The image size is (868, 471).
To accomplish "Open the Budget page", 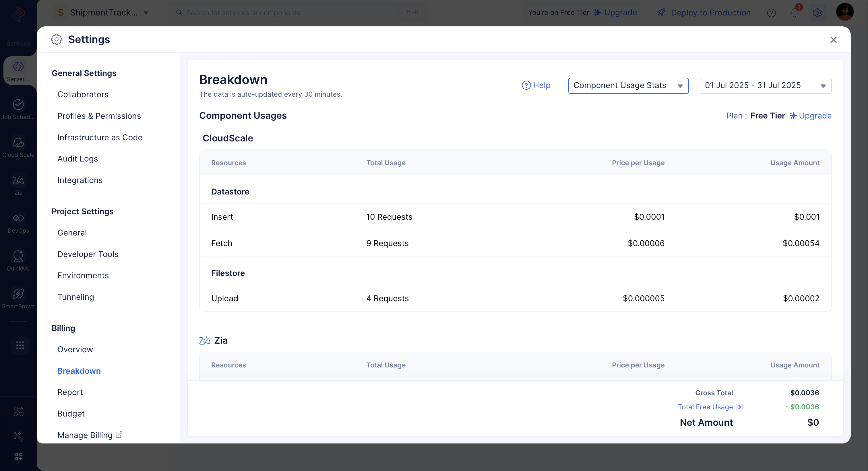I will (71, 414).
